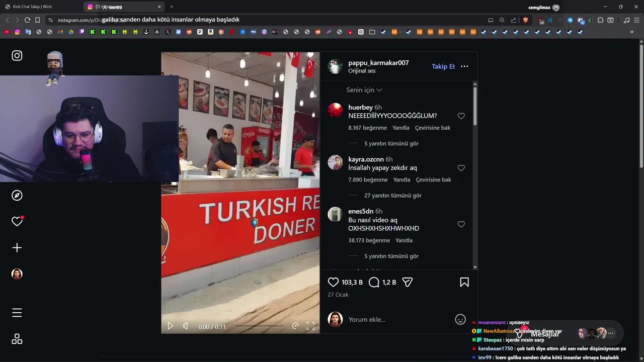Reply to huerbey's comment with Yanıtla

(401, 128)
